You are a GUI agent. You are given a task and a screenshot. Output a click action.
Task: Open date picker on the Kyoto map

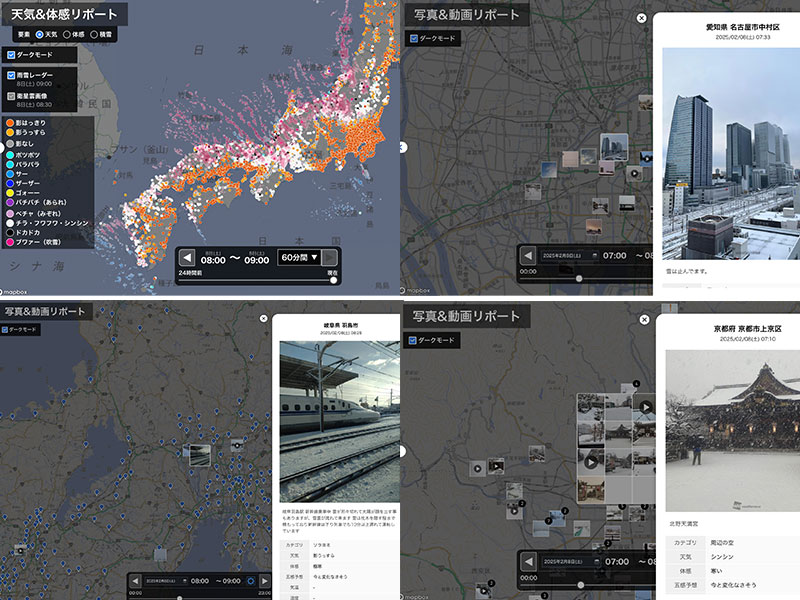[570, 562]
